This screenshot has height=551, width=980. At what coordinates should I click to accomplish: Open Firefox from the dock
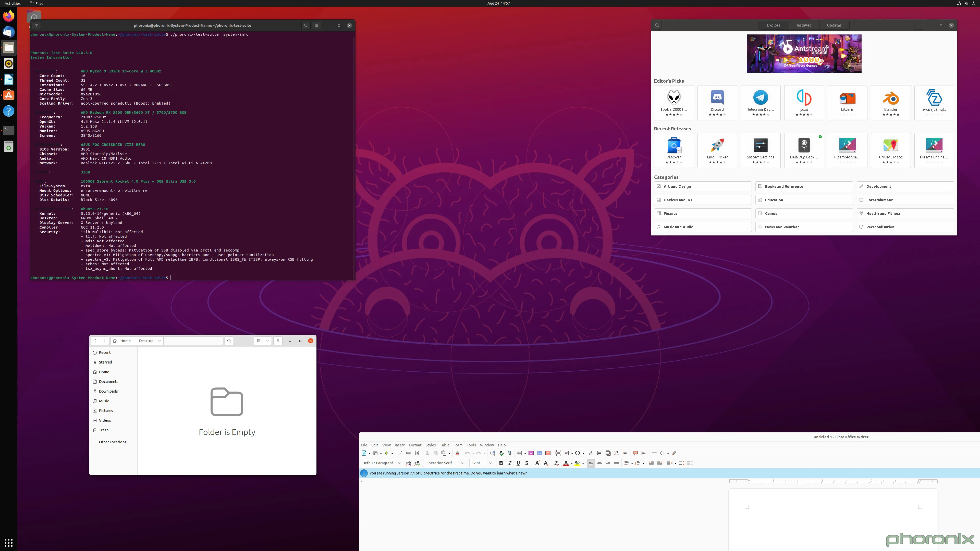point(9,16)
